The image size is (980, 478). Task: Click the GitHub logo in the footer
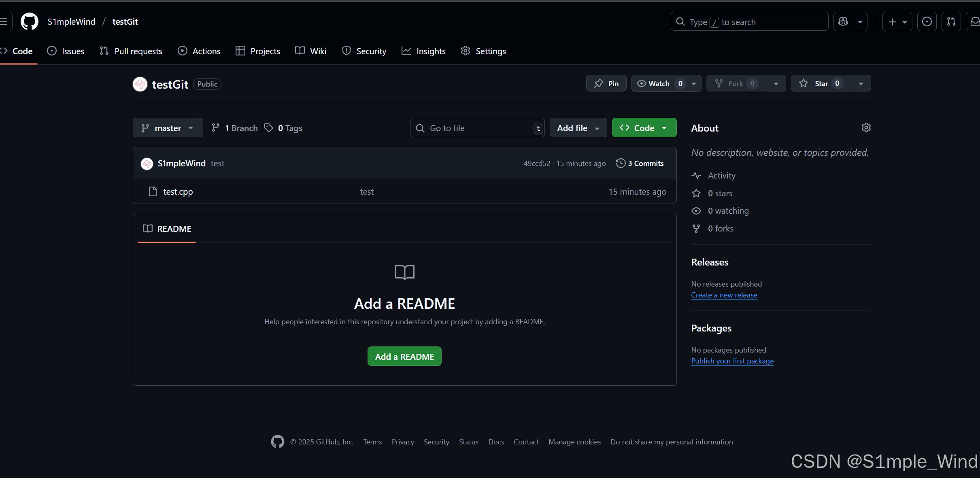click(x=278, y=442)
